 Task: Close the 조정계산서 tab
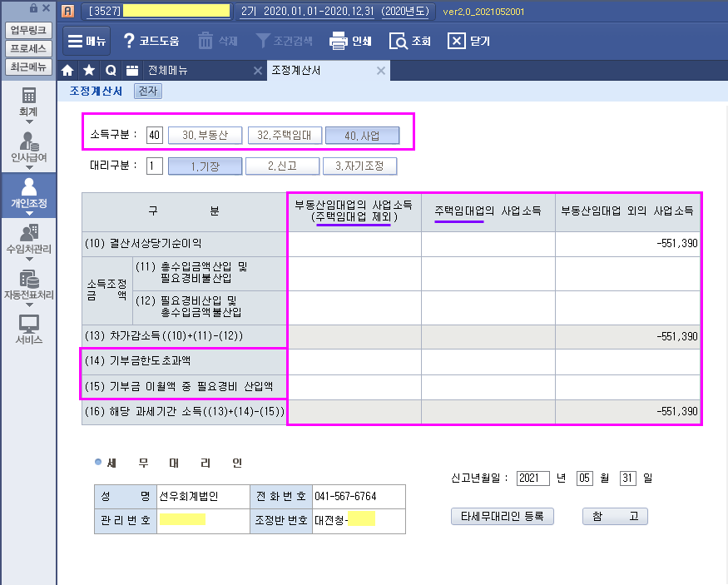click(381, 71)
